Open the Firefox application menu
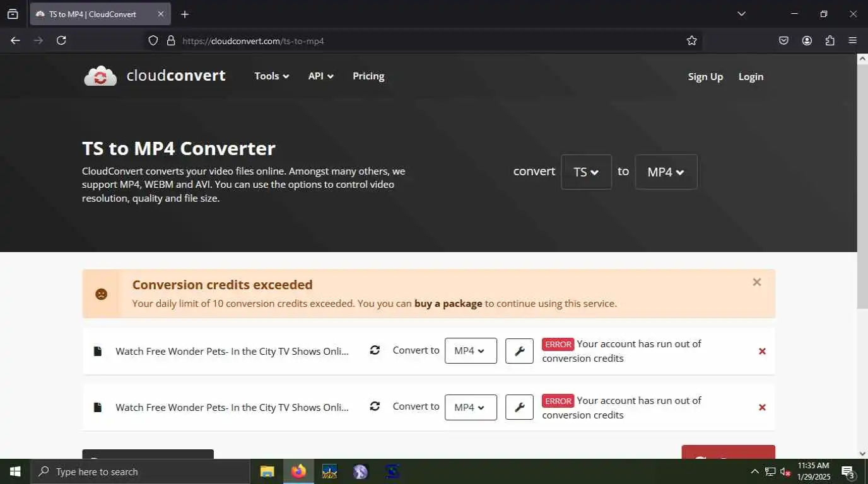868x484 pixels. 853,40
